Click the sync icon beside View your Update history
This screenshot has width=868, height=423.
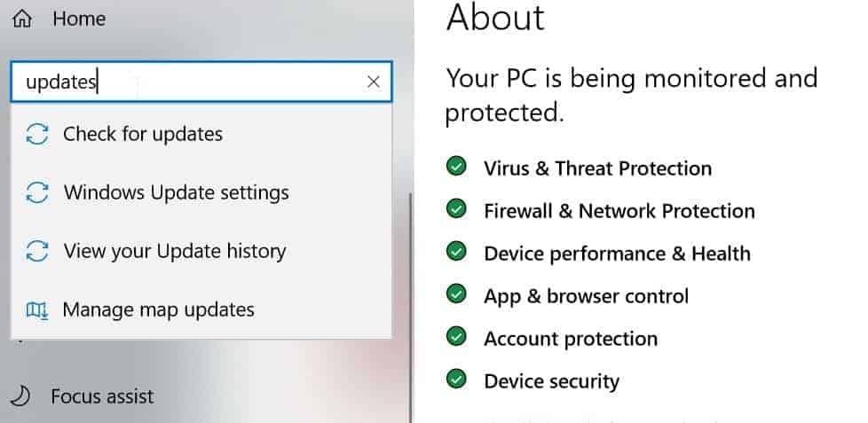click(x=37, y=252)
